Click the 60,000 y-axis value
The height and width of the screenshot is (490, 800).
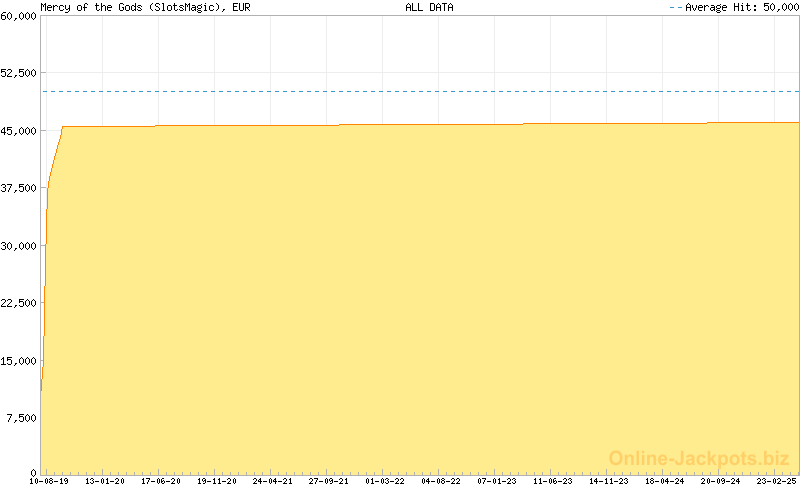(19, 16)
